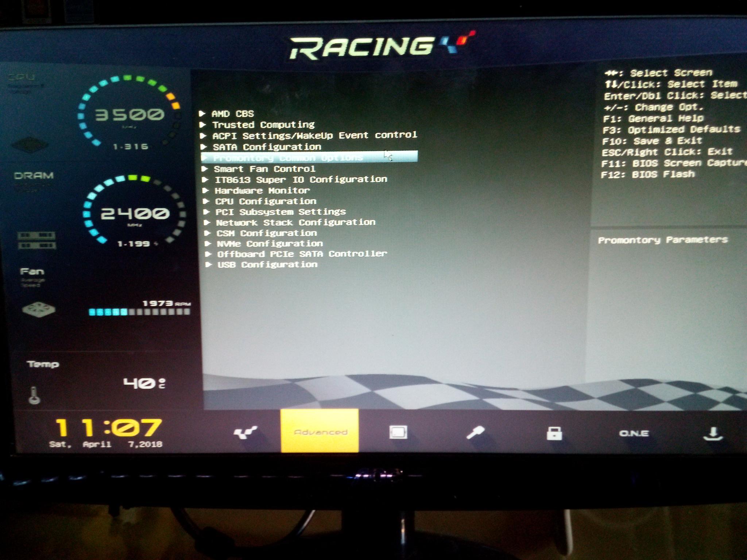Click the arrow beside SATA Configuration
The width and height of the screenshot is (747, 560).
pyautogui.click(x=204, y=147)
